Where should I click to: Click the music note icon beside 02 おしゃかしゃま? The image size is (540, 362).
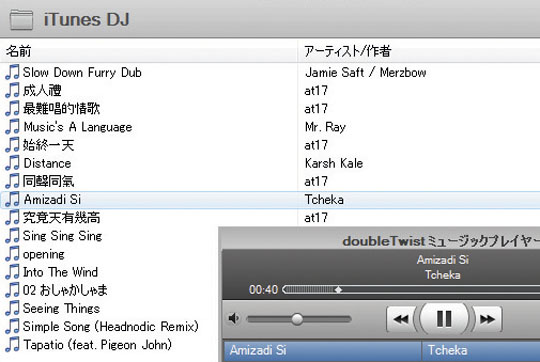(12, 290)
